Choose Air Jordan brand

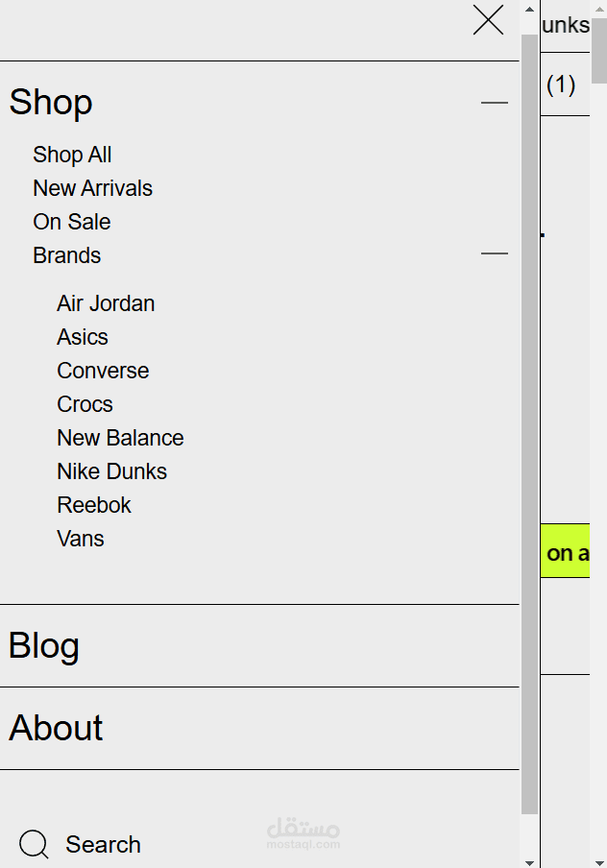[x=106, y=303]
